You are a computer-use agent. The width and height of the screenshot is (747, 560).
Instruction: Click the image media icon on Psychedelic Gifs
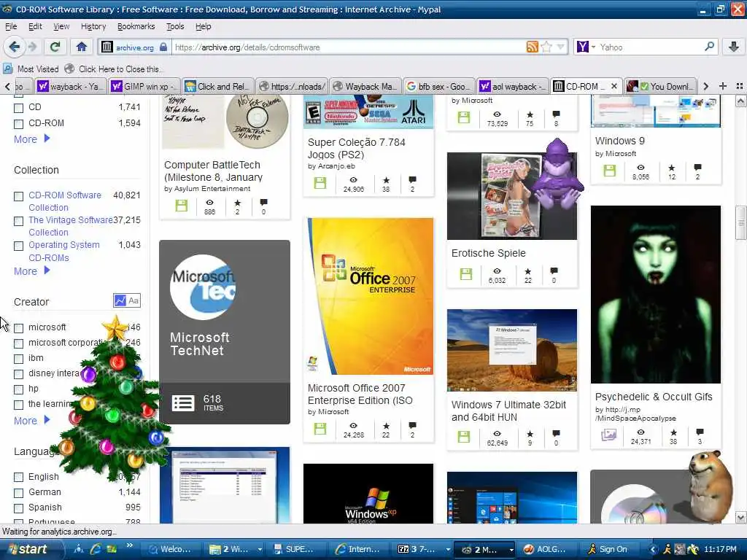[x=609, y=435]
